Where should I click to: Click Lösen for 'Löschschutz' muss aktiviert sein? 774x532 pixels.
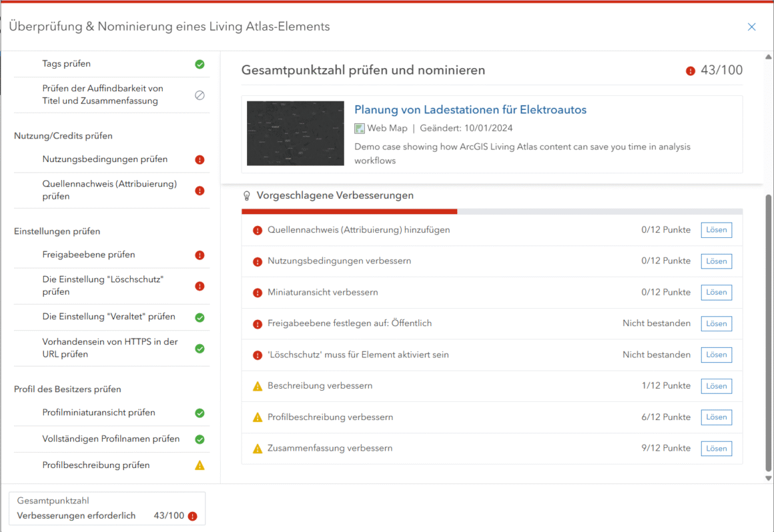pyautogui.click(x=716, y=355)
